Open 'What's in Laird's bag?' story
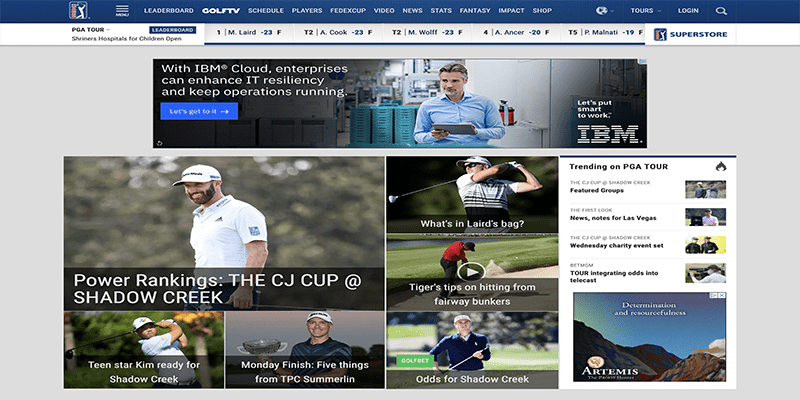Viewport: 800px width, 400px height. pos(472,195)
